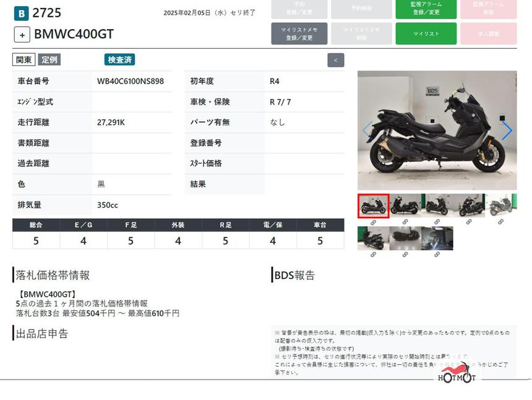Click the 検査済 status badge
532x400 pixels.
[119, 60]
